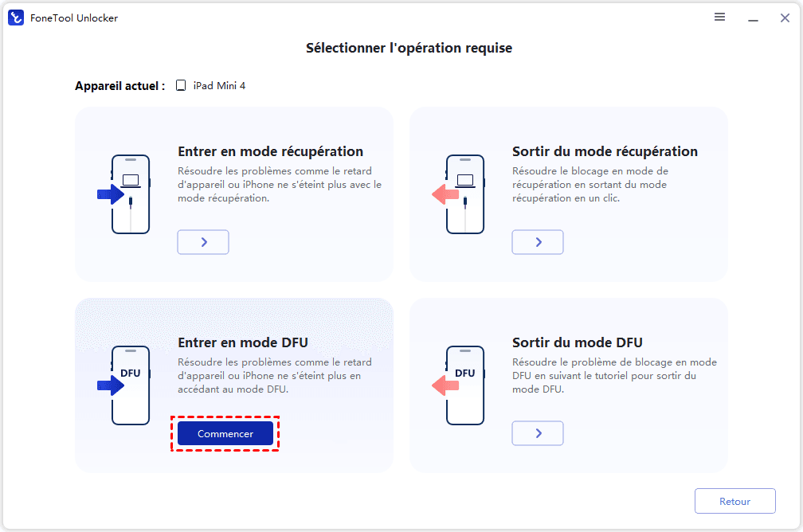
Task: Select the Entrer en mode récupération heading
Action: pyautogui.click(x=270, y=151)
